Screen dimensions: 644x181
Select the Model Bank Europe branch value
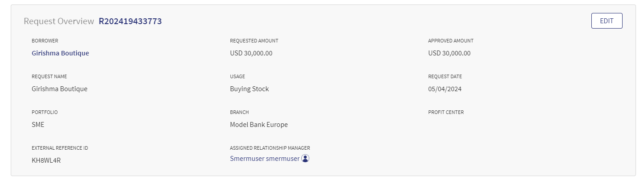point(259,125)
